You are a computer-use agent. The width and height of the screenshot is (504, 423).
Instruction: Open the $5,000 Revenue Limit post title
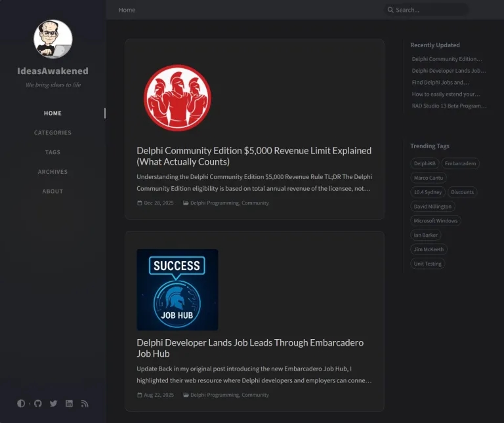pos(254,156)
